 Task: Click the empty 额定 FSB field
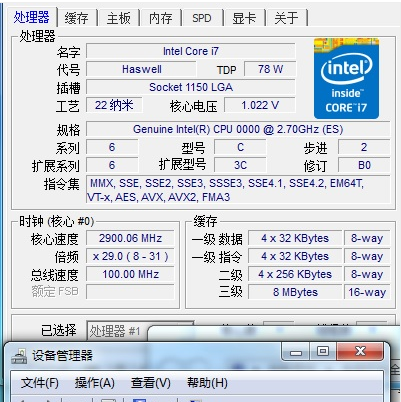point(130,292)
